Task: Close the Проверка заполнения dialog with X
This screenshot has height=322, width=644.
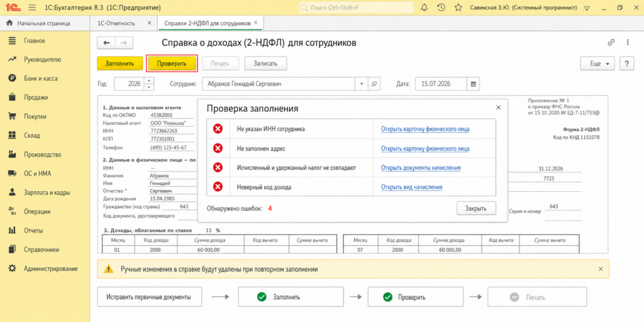Action: [x=498, y=107]
